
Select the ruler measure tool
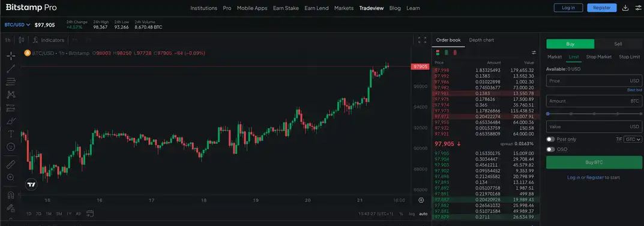point(11,164)
